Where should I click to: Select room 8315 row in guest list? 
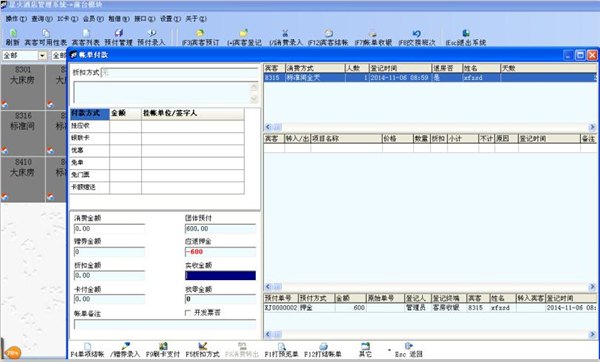[430, 78]
